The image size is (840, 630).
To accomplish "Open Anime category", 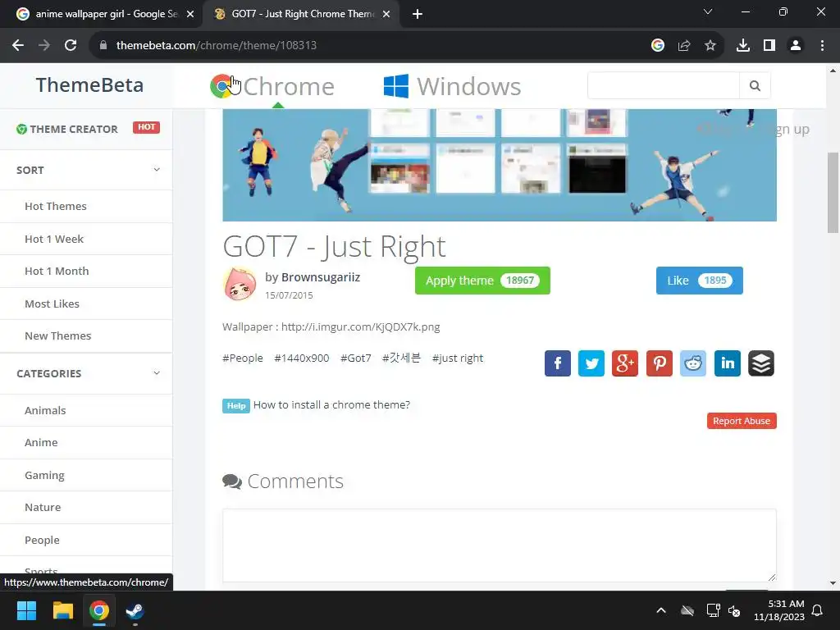I will (41, 442).
